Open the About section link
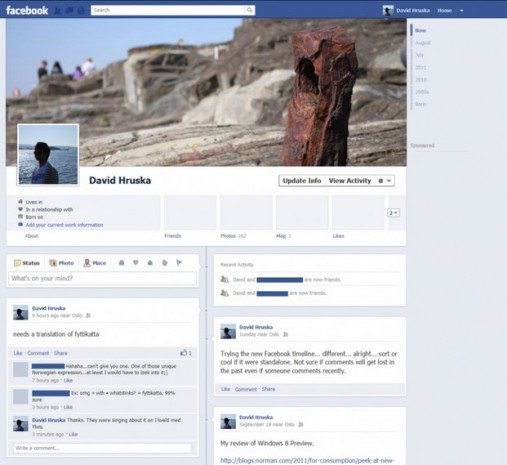Image resolution: width=507 pixels, height=465 pixels. click(x=32, y=236)
